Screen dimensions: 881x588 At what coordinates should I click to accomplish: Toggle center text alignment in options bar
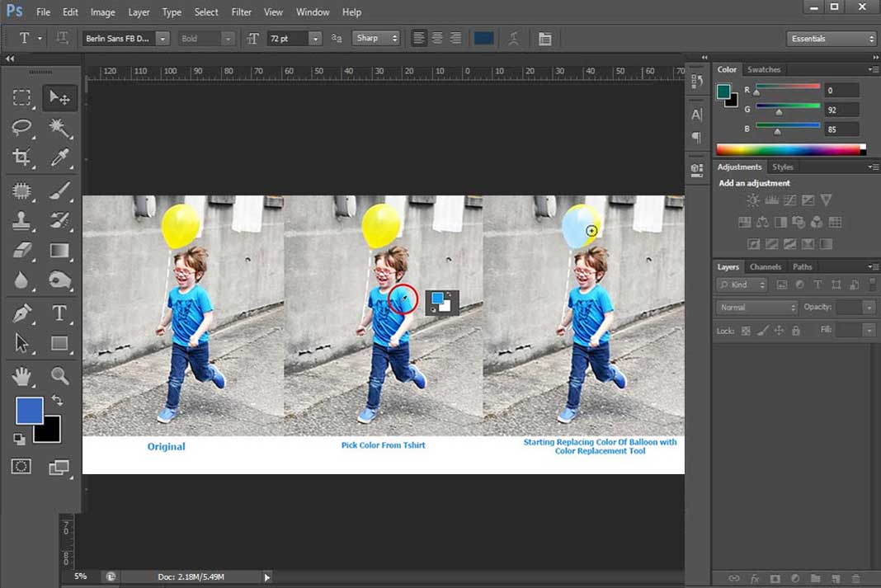(x=437, y=37)
